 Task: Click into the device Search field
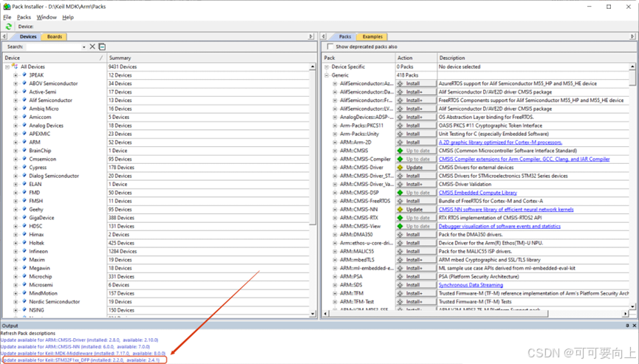pyautogui.click(x=53, y=47)
